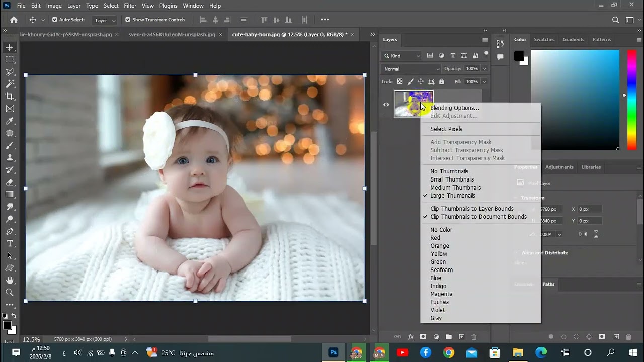Select the Clone Stamp tool
The height and width of the screenshot is (362, 644).
10,157
